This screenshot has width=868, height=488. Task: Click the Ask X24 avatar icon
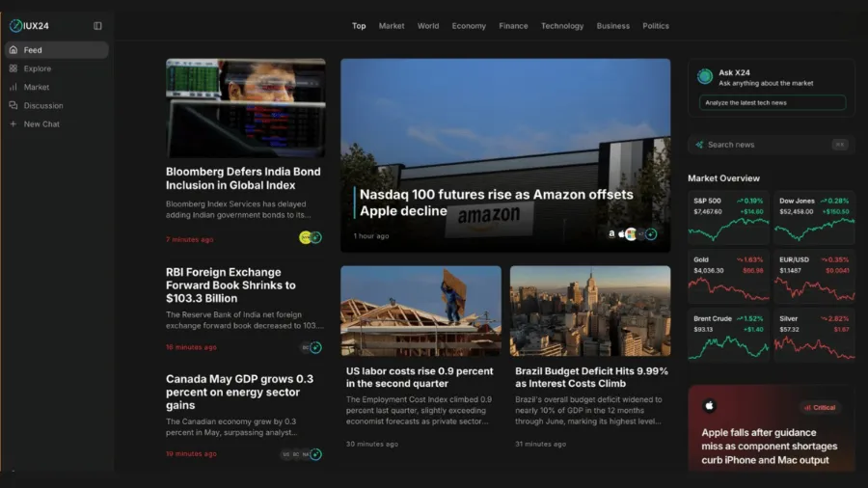[705, 76]
